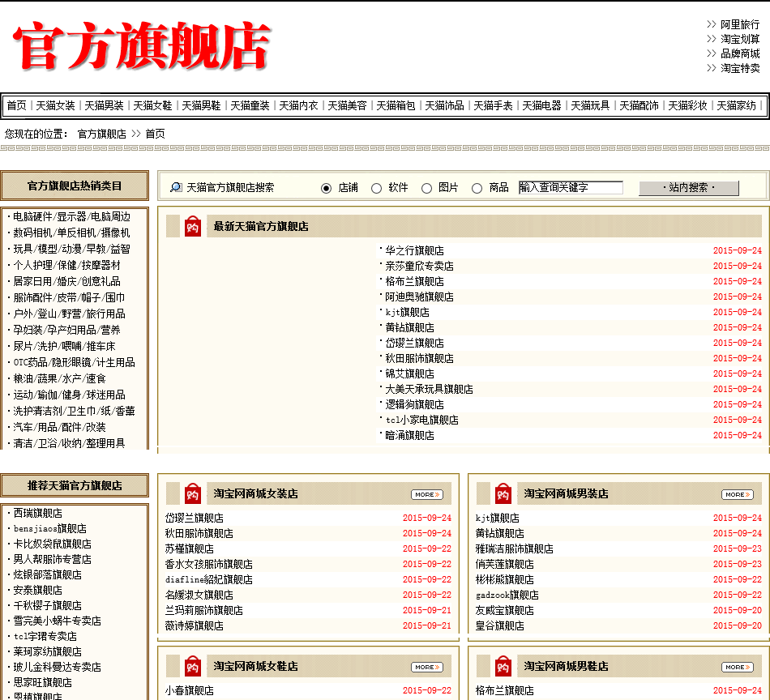
Task: Click the 输入查询关键字 search field
Action: click(x=571, y=187)
